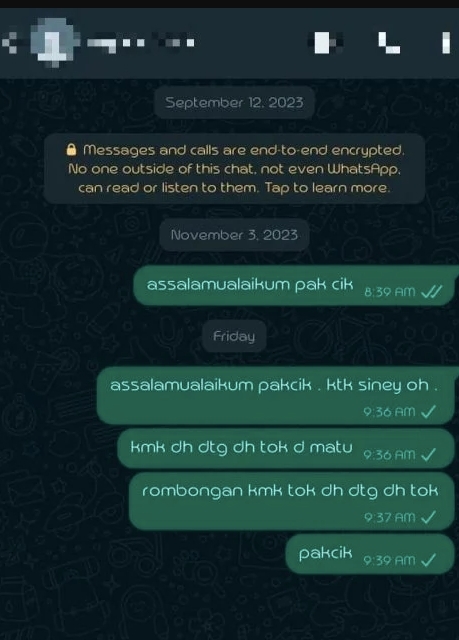Viewport: 459px width, 640px height.
Task: Tap double check marks on 8:39 AM message
Action: tap(431, 291)
